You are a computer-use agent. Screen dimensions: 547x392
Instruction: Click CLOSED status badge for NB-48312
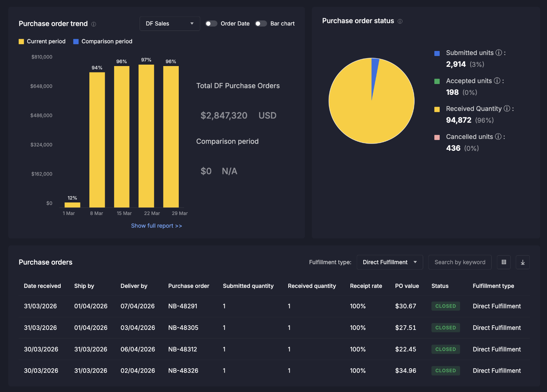(445, 349)
